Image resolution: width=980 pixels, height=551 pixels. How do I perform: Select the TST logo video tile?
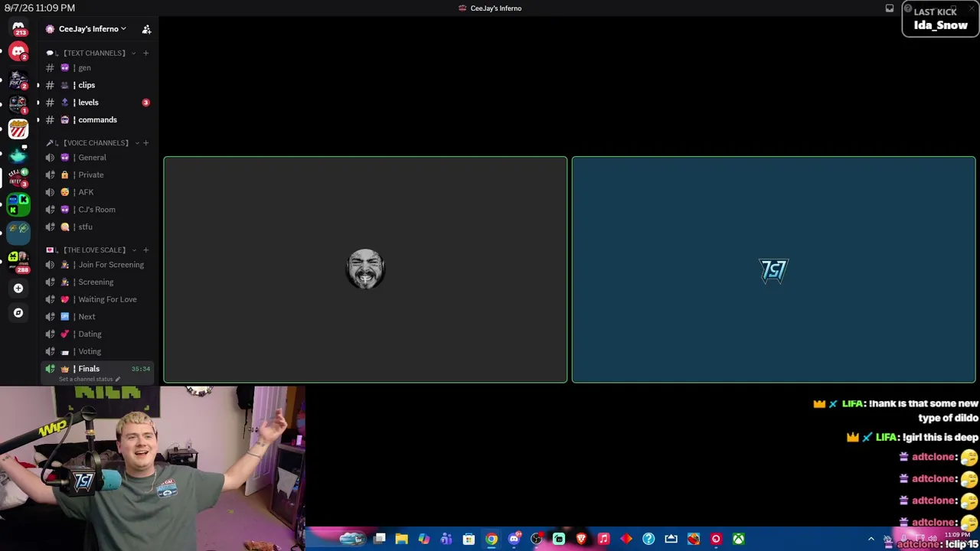click(x=773, y=269)
